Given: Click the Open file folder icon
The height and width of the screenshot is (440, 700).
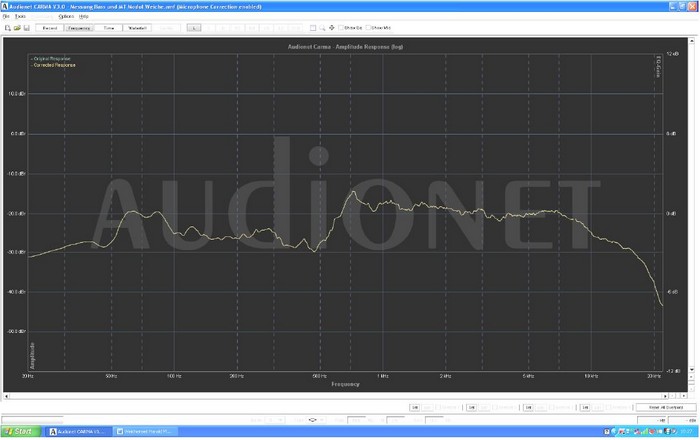Looking at the screenshot, I should [17, 28].
